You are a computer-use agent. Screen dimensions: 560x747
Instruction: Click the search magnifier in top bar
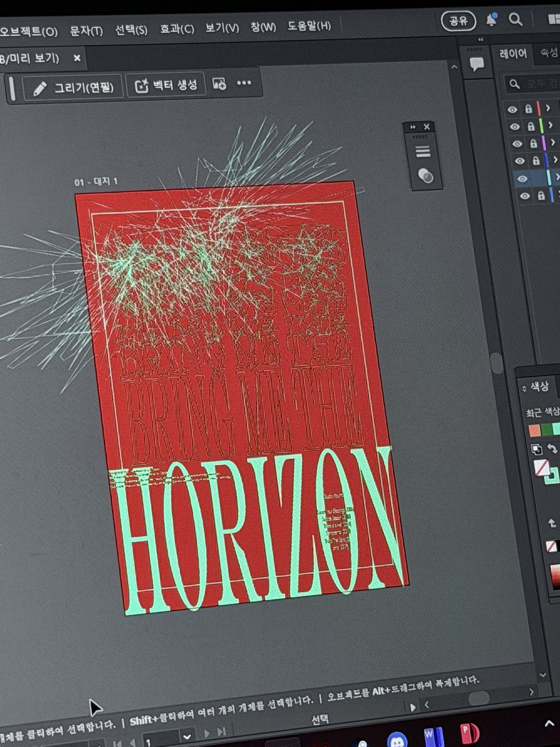point(515,19)
